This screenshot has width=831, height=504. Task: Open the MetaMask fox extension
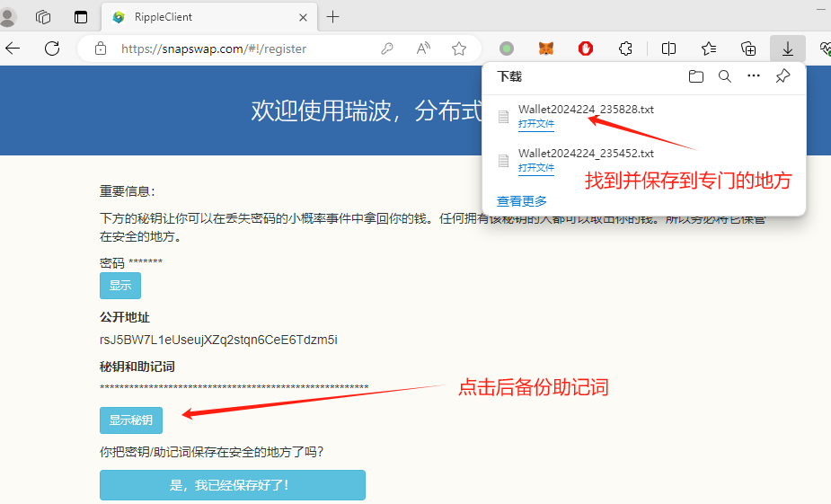pos(545,49)
